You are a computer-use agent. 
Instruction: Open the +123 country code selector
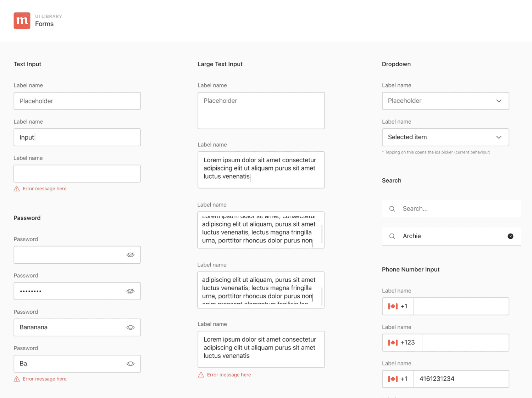point(402,342)
